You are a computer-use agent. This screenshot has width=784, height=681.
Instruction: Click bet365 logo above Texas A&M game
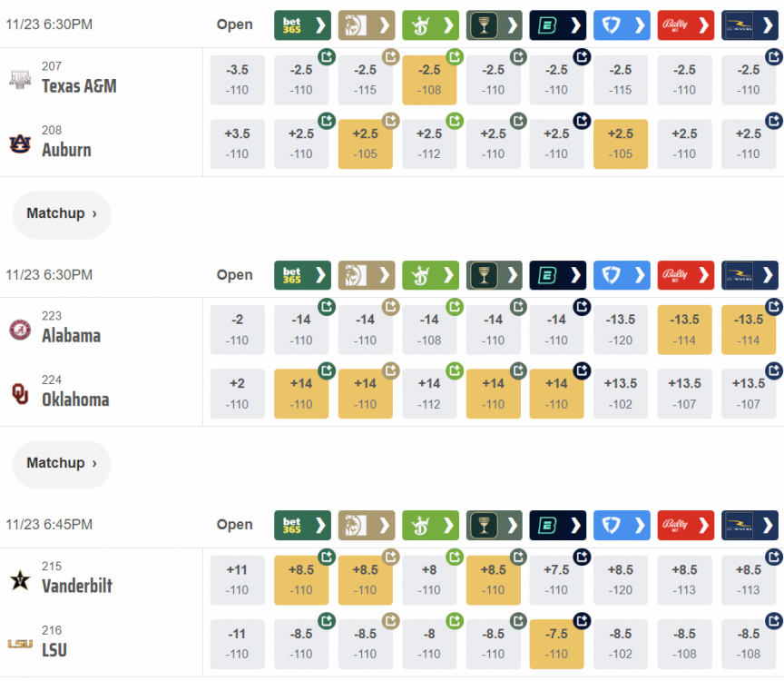point(292,25)
